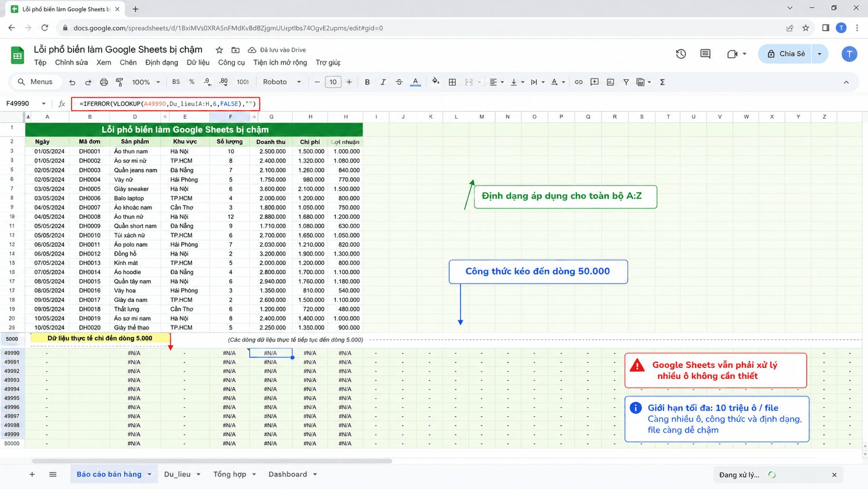
Task: Click the font size field showing 10
Action: [x=333, y=82]
